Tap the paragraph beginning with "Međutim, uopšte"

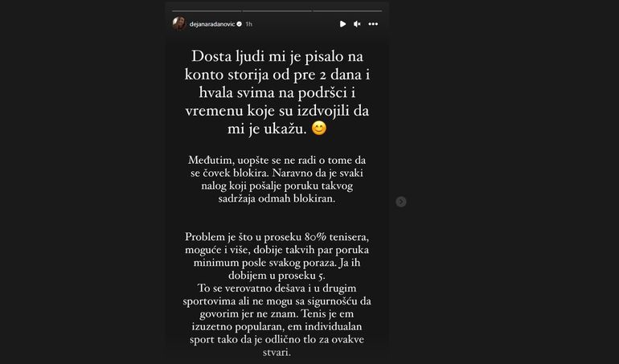(277, 179)
